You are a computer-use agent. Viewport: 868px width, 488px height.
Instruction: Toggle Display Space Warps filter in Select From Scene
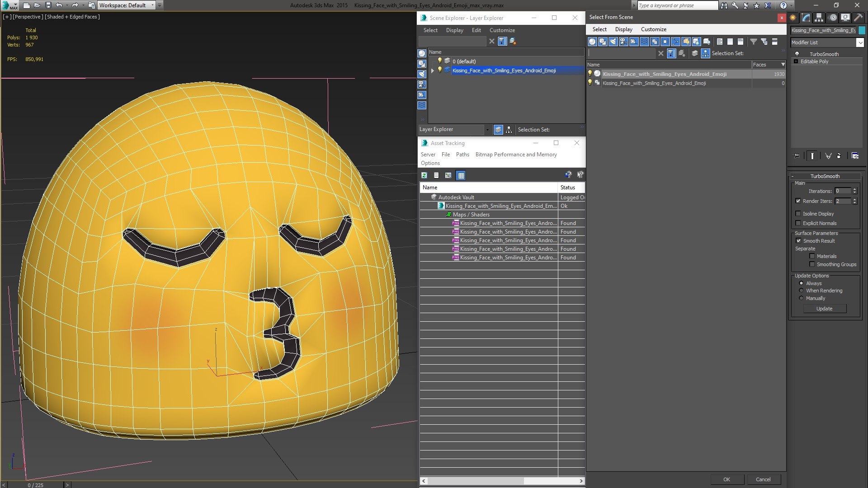click(x=644, y=42)
